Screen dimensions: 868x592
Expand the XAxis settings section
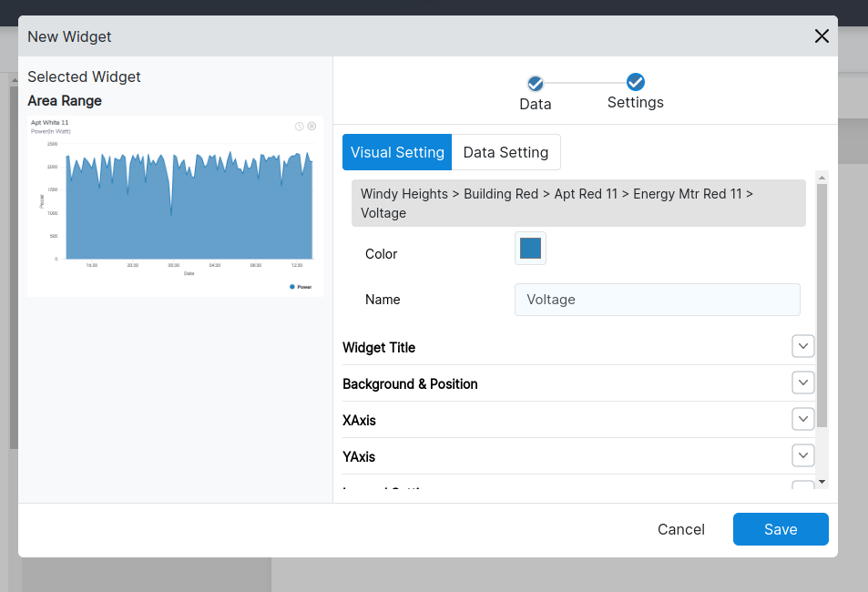tap(802, 419)
